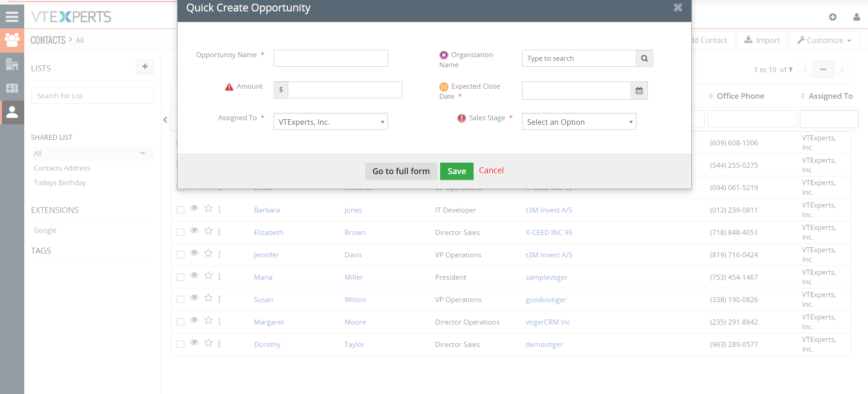
Task: Open the Google extension
Action: (x=45, y=230)
